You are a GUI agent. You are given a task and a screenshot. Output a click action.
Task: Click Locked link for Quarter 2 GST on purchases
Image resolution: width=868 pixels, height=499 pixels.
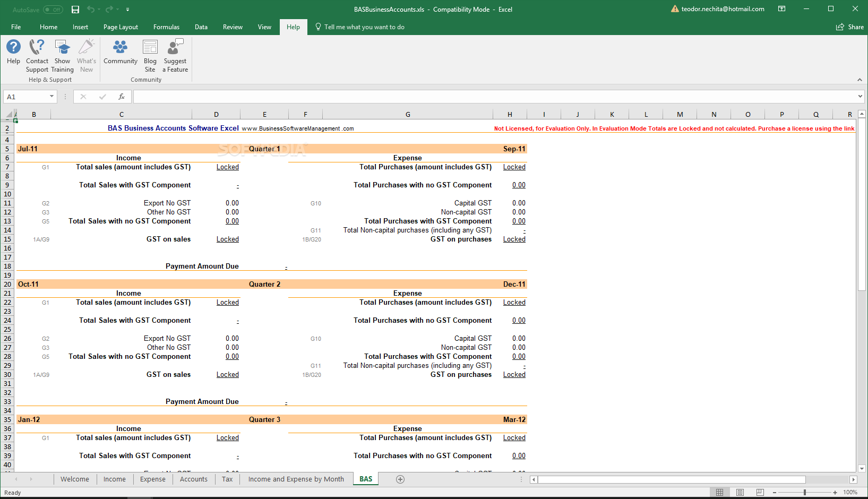click(514, 375)
